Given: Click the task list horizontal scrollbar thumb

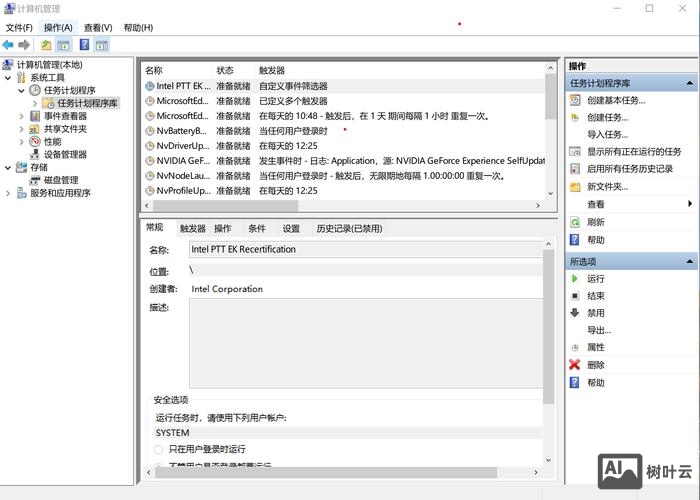Looking at the screenshot, I should pyautogui.click(x=225, y=205).
